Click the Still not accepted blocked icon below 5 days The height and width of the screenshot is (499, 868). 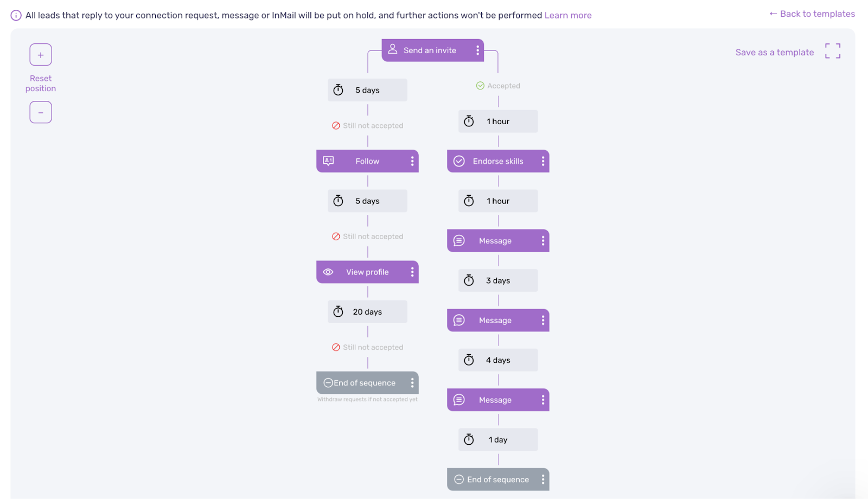pyautogui.click(x=335, y=125)
